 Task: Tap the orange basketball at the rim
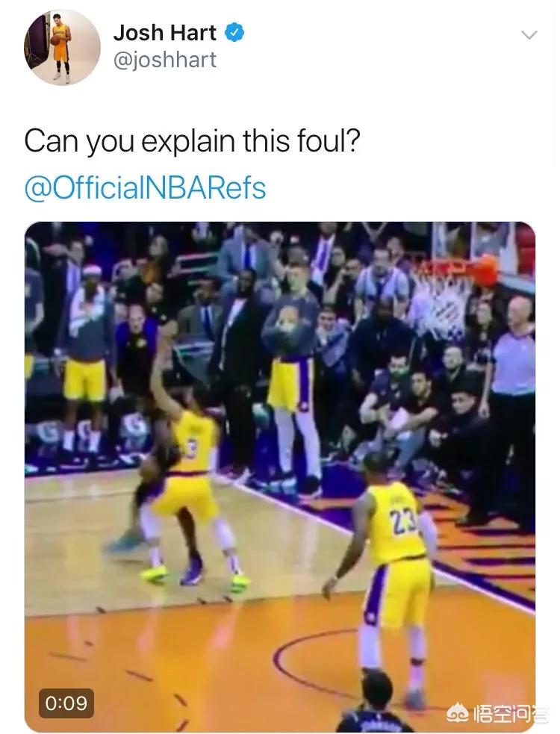pyautogui.click(x=485, y=270)
